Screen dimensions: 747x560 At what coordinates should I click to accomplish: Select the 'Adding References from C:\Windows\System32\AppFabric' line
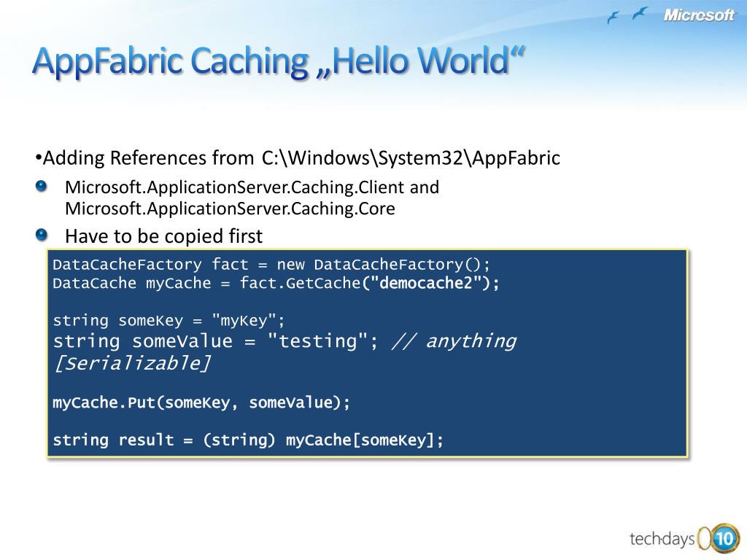298,157
